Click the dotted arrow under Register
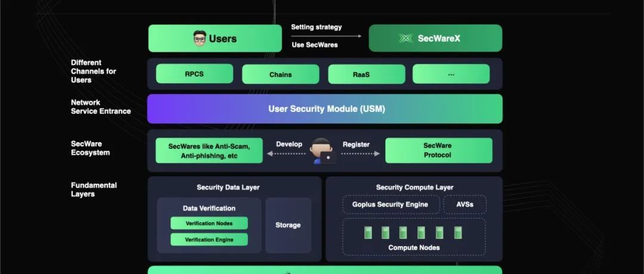The height and width of the screenshot is (274, 644). point(360,154)
